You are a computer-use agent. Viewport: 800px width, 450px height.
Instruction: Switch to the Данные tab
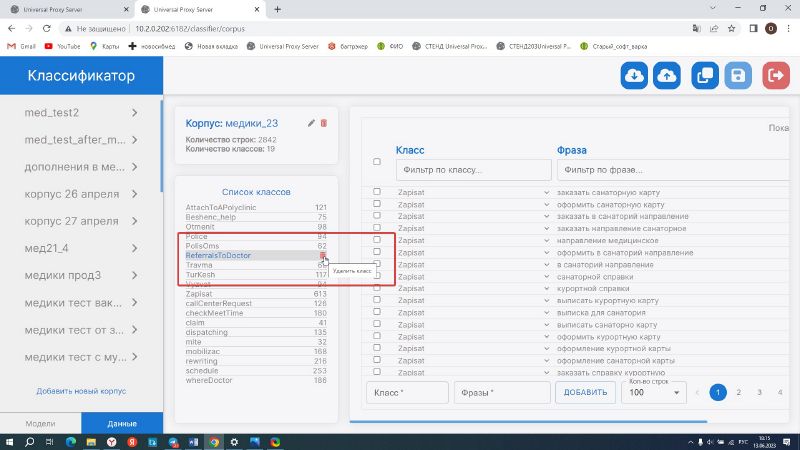click(x=121, y=423)
